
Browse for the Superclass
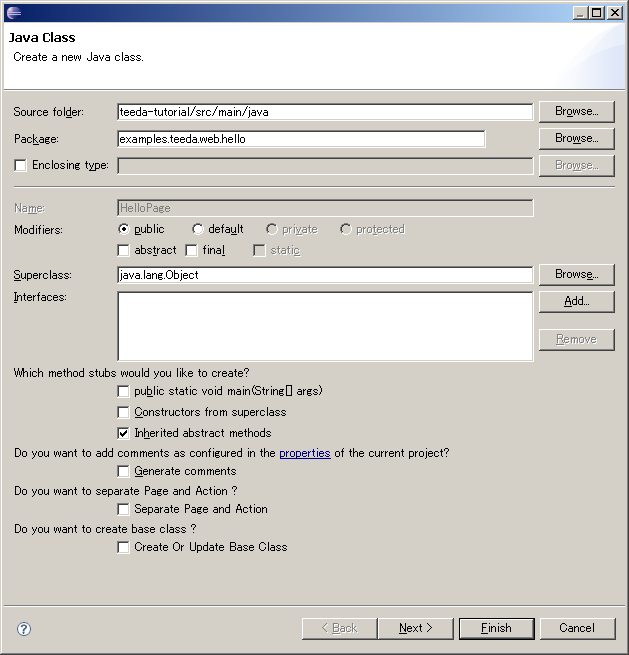pos(576,274)
